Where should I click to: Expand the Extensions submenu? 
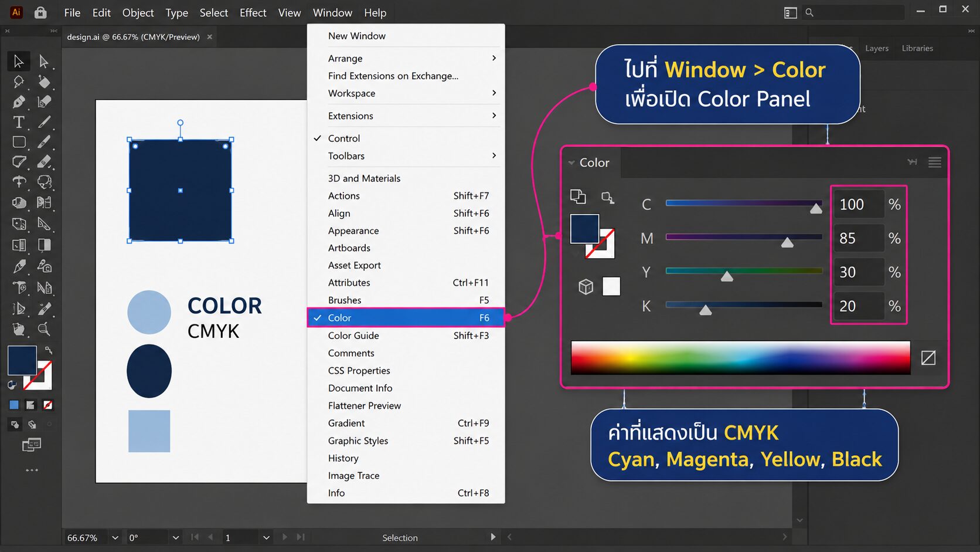tap(406, 116)
